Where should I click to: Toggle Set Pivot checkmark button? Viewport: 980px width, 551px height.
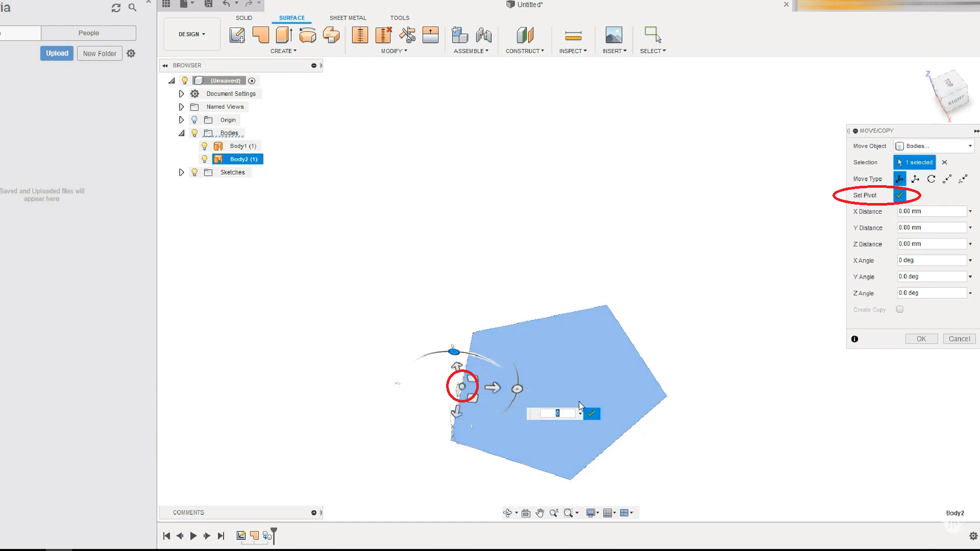(x=899, y=195)
